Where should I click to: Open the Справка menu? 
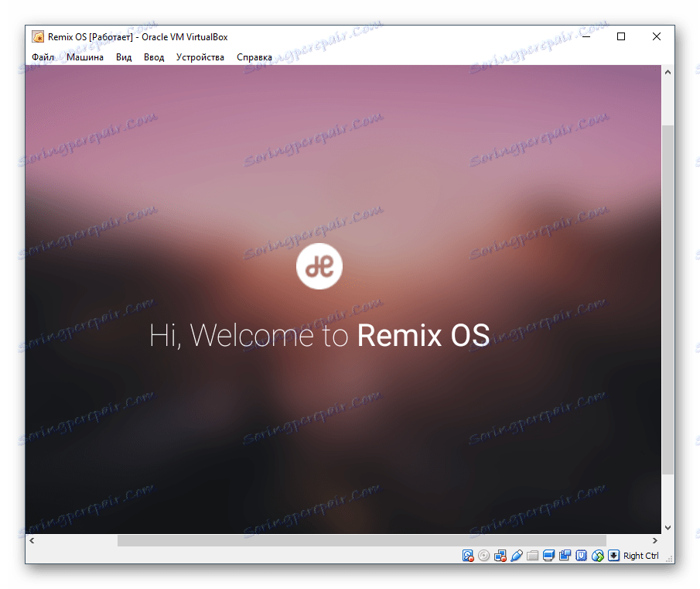(x=254, y=57)
